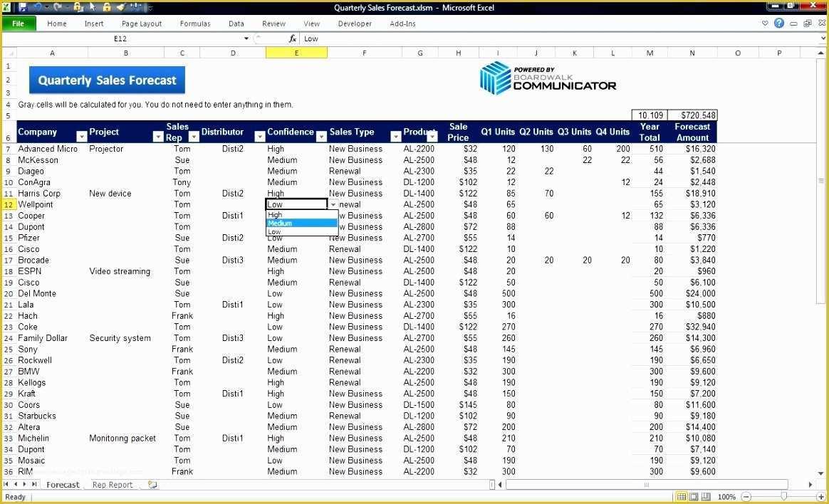Expand the Name Box dropdown arrow

pos(246,38)
